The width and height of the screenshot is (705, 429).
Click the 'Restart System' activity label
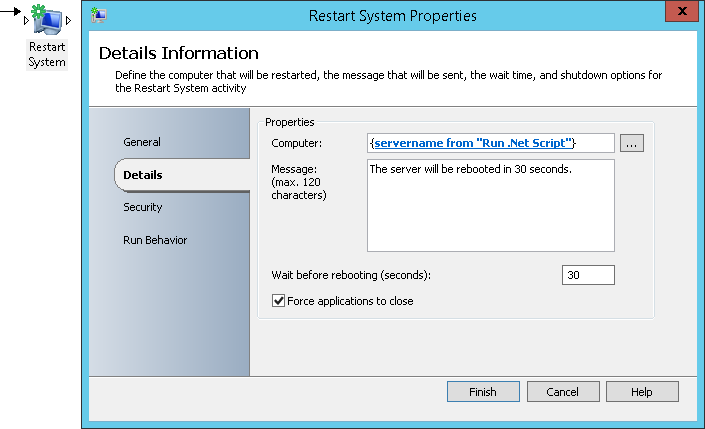tap(47, 54)
